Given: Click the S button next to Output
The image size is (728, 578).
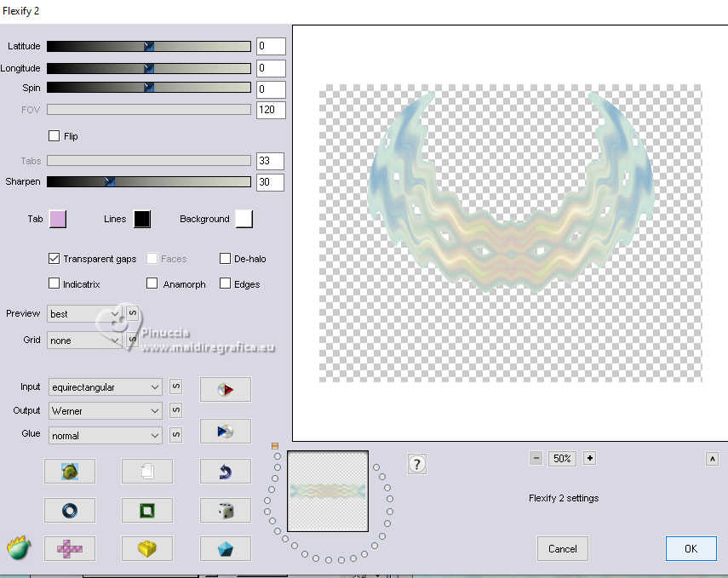Looking at the screenshot, I should [x=176, y=410].
